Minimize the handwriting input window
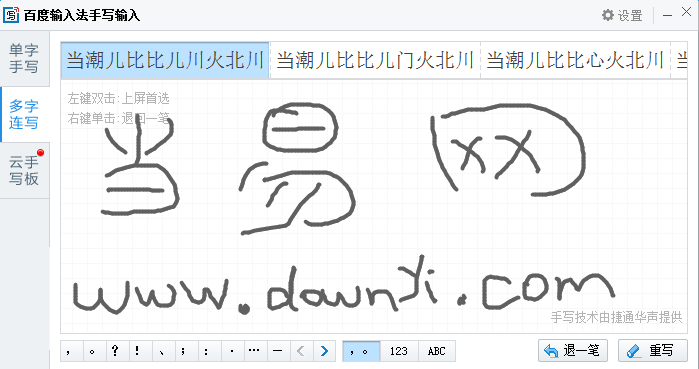This screenshot has width=699, height=369. coord(667,16)
